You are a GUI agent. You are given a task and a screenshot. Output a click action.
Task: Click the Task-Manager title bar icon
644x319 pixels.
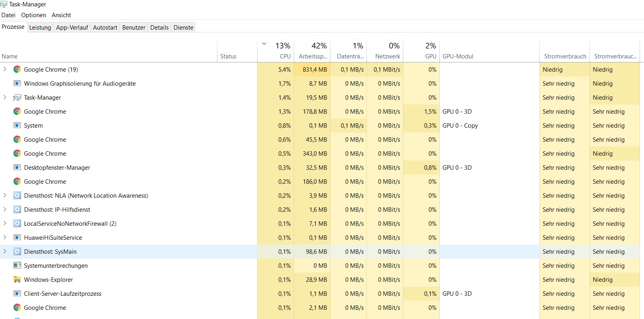coord(4,4)
